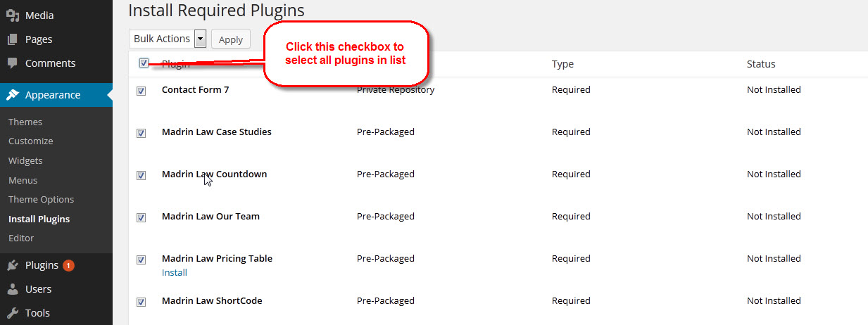Open Comments via its speech bubble icon
This screenshot has width=868, height=325.
(x=13, y=63)
